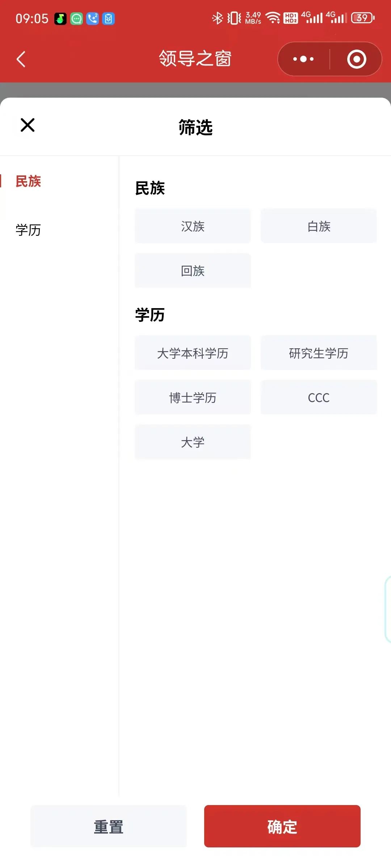Select the 研究生学历 filter chip
This screenshot has height=868, width=391.
click(319, 353)
